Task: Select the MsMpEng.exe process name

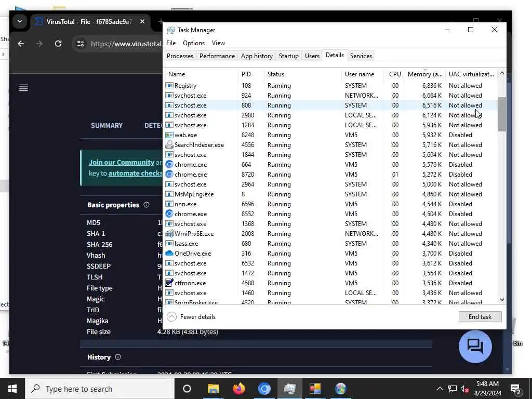Action: click(x=194, y=194)
